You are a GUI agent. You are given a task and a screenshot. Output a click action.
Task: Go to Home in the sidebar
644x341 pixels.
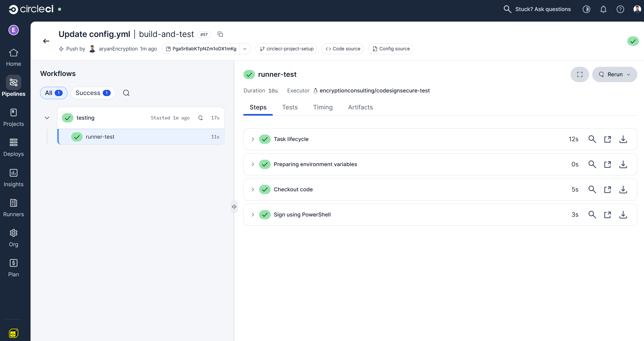point(14,58)
